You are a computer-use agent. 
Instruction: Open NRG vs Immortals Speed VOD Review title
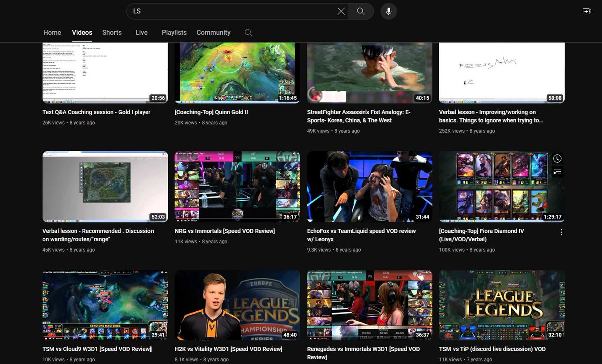[x=225, y=231]
